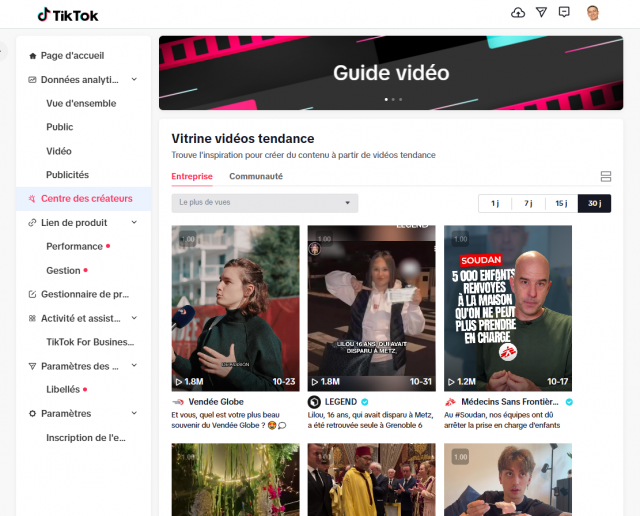Click Médecins Sans Frontières verified badge

569,402
